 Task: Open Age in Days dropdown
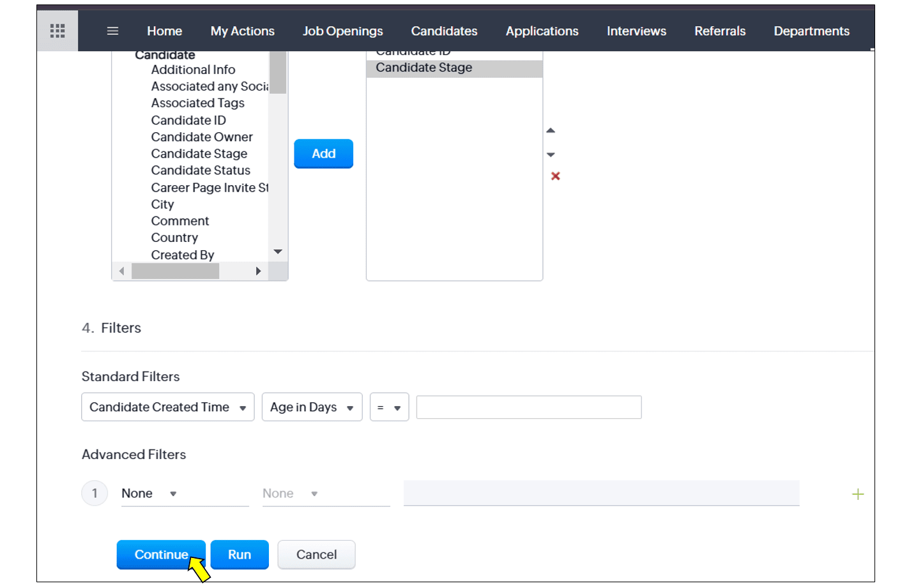(x=312, y=407)
